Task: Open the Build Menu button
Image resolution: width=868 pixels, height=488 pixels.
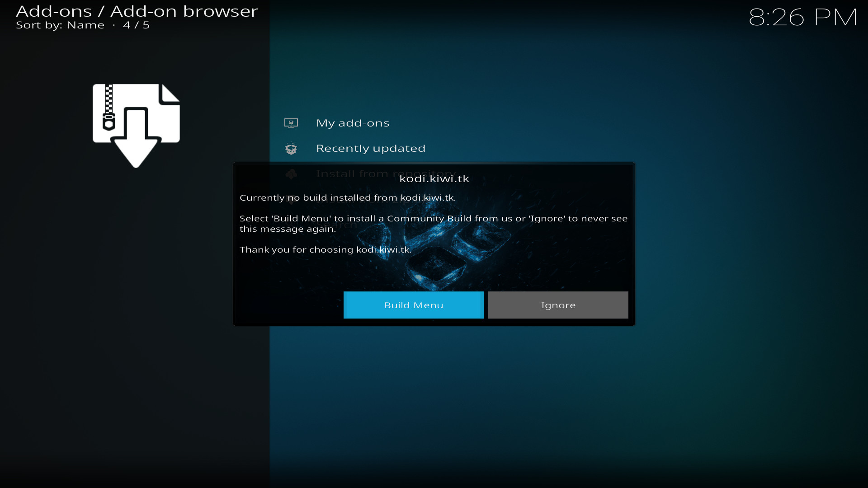Action: [413, 305]
